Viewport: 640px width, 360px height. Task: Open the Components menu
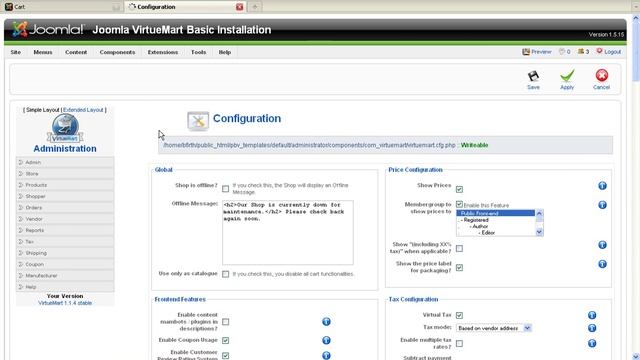point(117,52)
